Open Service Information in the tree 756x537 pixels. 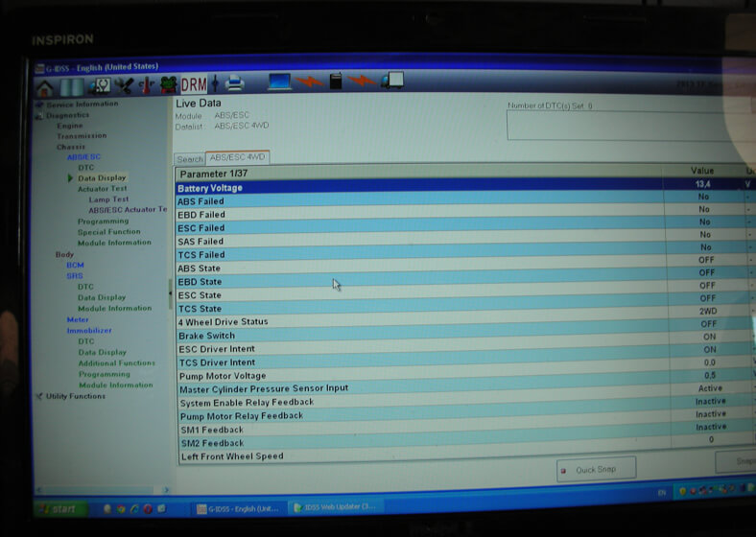click(x=82, y=105)
